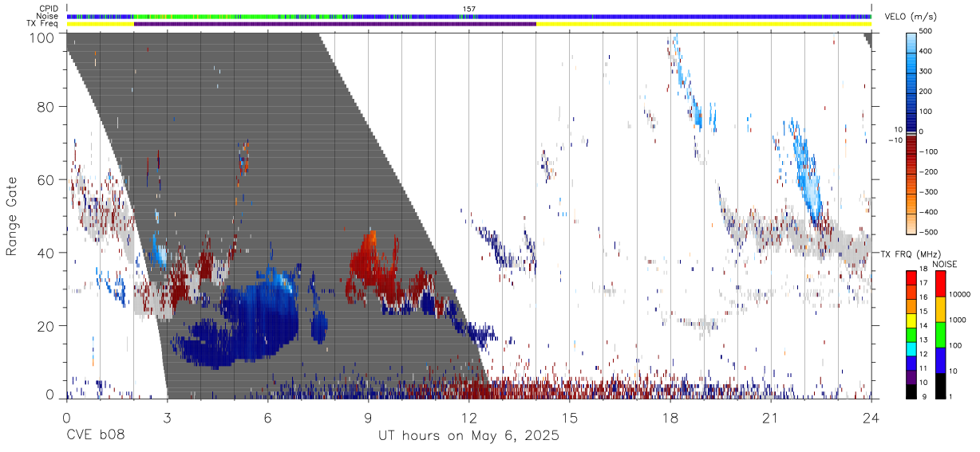Click x-axis tick label 3
Image resolution: width=980 pixels, height=452 pixels.
167,418
